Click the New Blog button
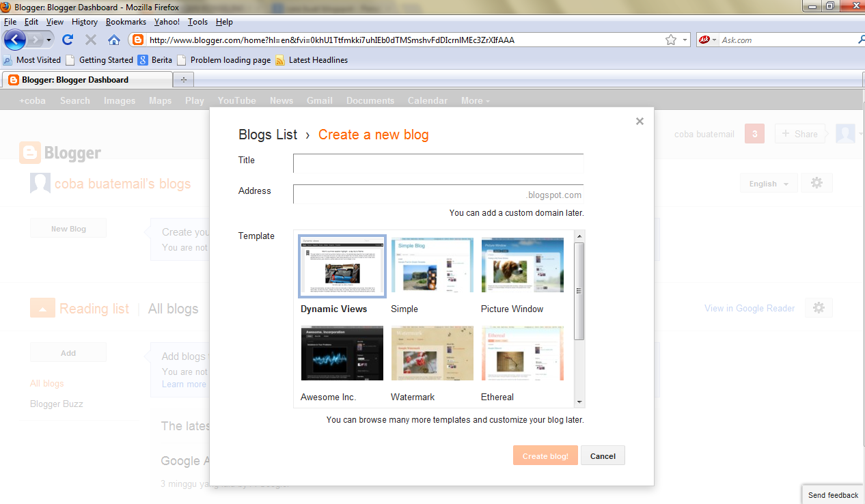 click(x=68, y=229)
